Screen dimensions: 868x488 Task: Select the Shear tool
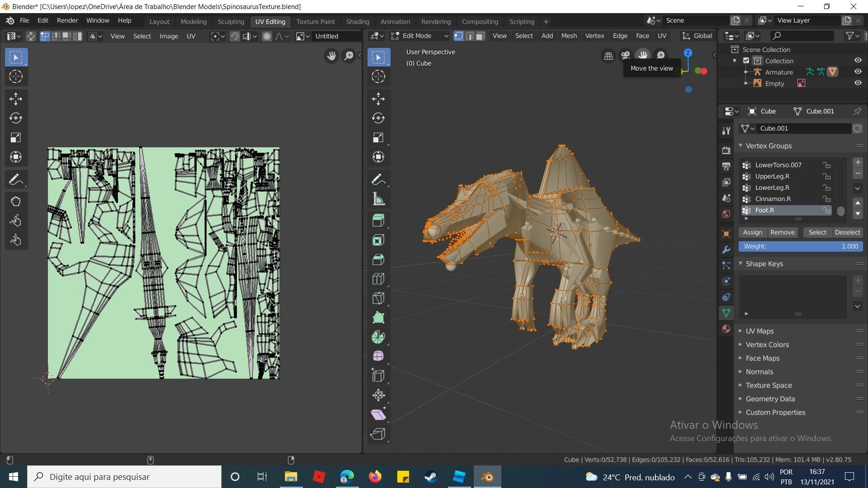tap(378, 415)
